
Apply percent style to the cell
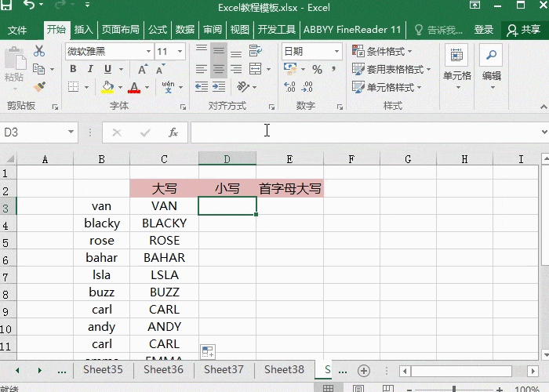tap(317, 70)
